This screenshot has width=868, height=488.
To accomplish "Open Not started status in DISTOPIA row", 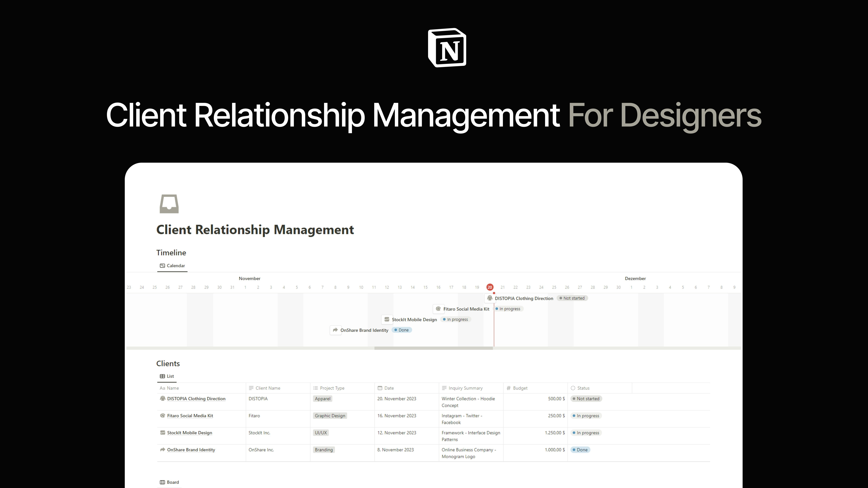I will coord(586,398).
